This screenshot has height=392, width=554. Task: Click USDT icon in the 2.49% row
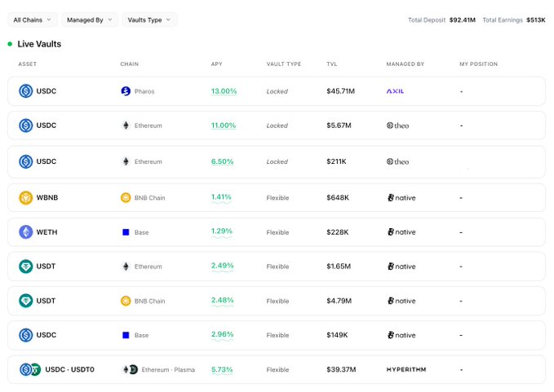click(26, 266)
